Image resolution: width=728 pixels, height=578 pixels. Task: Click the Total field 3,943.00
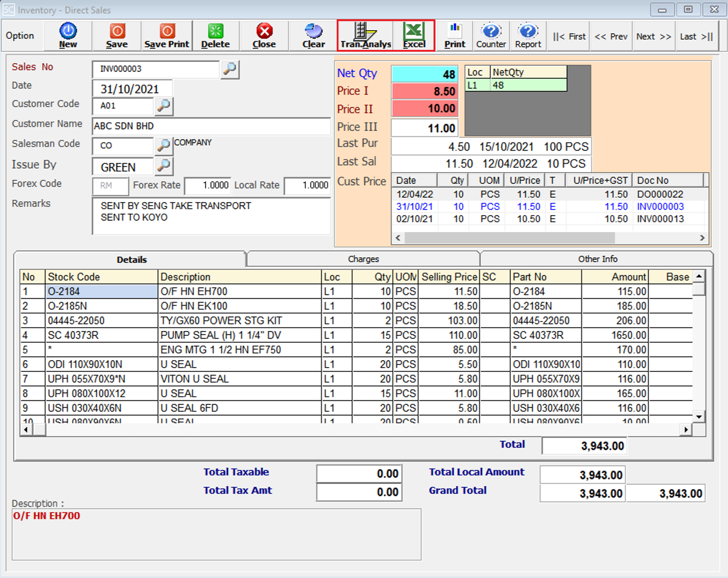[584, 446]
